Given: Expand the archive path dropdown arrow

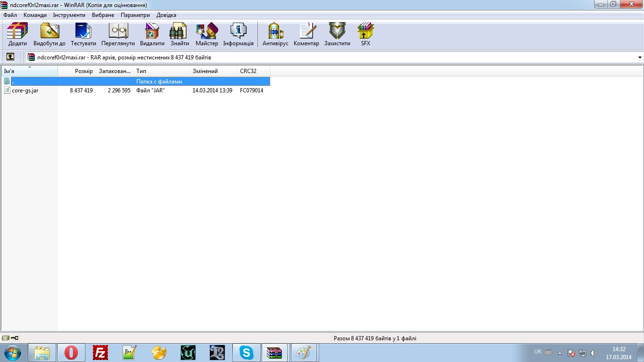Looking at the screenshot, I should pyautogui.click(x=640, y=58).
